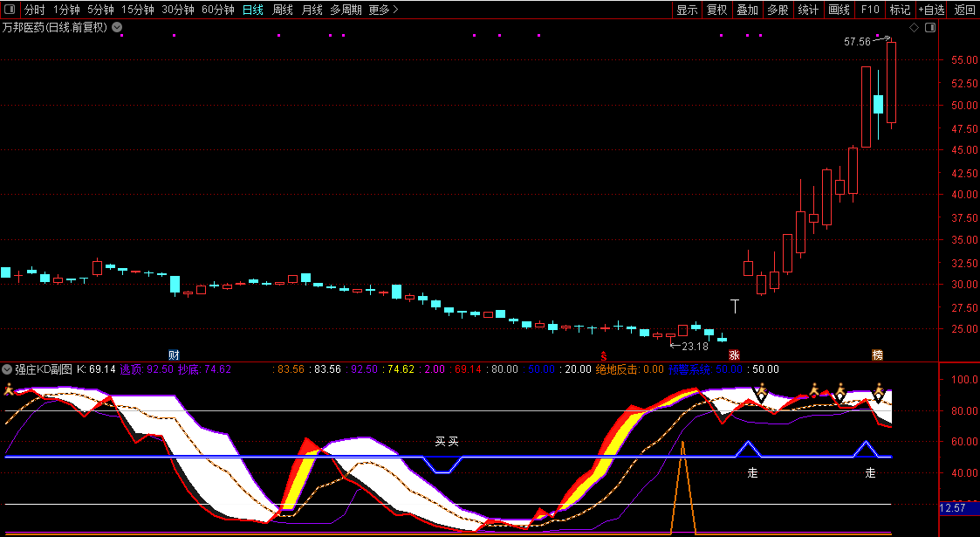Click the 返回 back button
Screen dimensions: 980x537
click(x=964, y=10)
